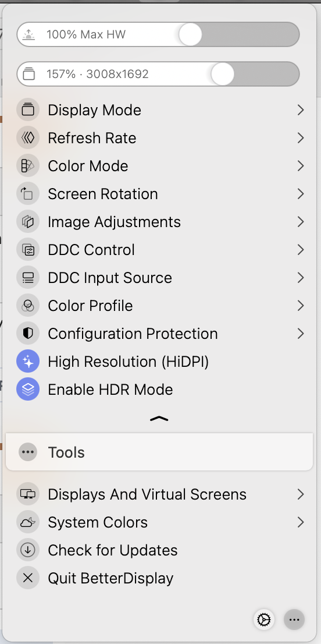Click the Display Mode icon

point(28,110)
